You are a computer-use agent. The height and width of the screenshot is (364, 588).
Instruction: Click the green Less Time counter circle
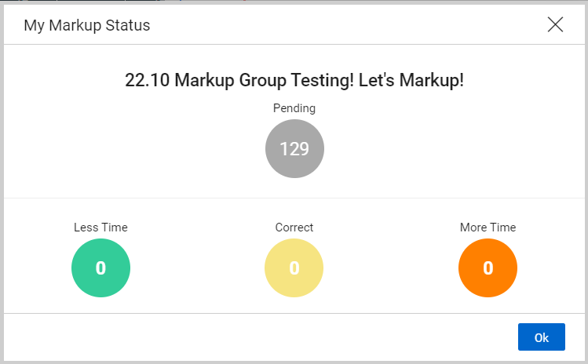pos(100,268)
